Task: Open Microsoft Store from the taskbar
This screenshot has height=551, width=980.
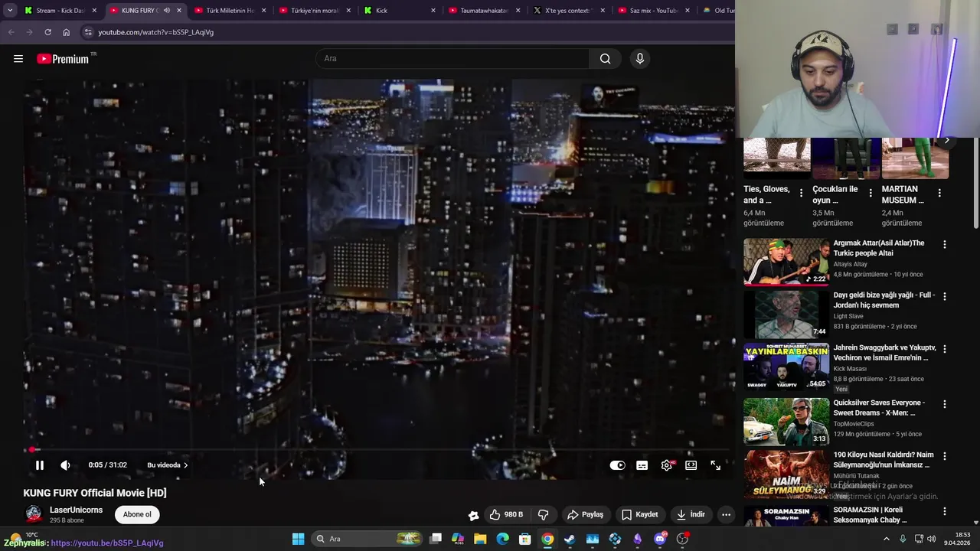Action: 525,539
